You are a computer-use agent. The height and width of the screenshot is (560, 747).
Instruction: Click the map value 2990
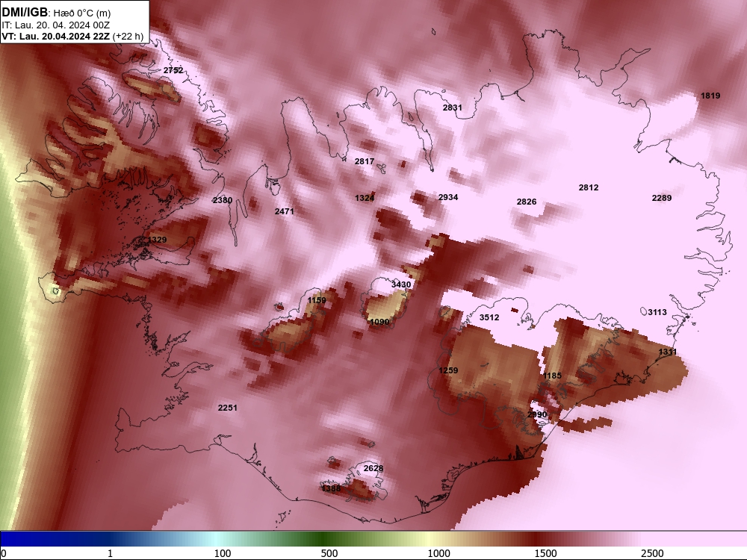click(x=537, y=414)
